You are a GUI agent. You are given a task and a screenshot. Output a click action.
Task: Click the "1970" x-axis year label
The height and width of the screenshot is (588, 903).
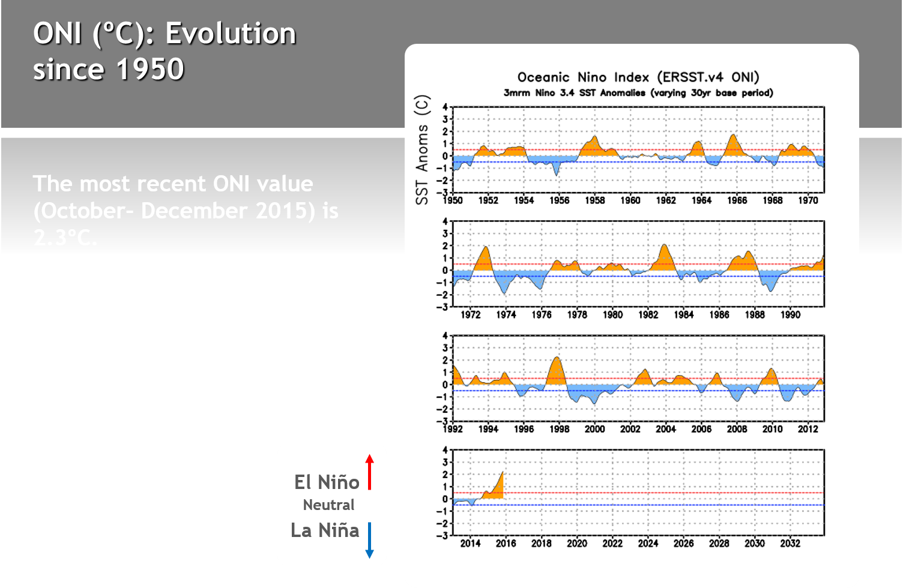click(808, 200)
